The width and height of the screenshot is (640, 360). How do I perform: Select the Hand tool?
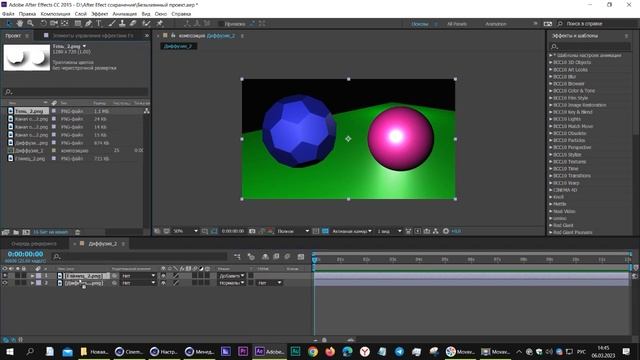[20, 24]
